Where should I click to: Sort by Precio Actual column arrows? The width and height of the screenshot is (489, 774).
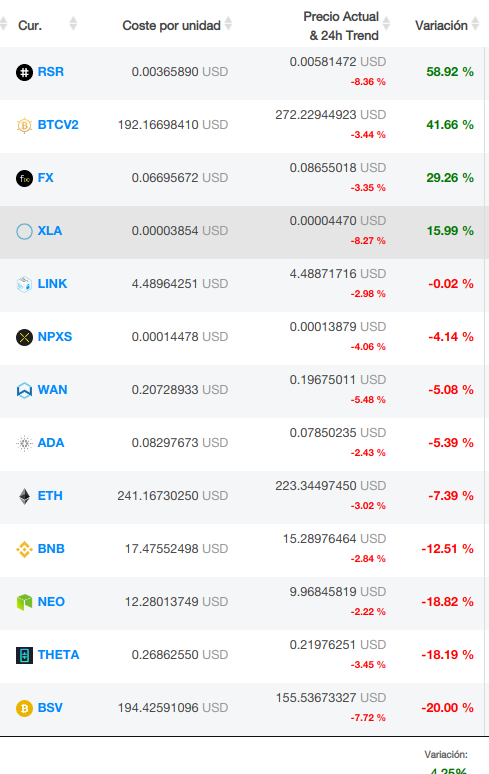[386, 23]
